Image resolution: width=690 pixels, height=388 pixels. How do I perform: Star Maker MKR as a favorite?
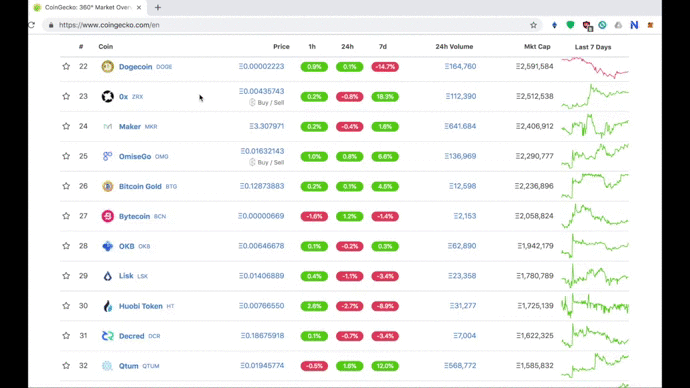click(x=66, y=126)
